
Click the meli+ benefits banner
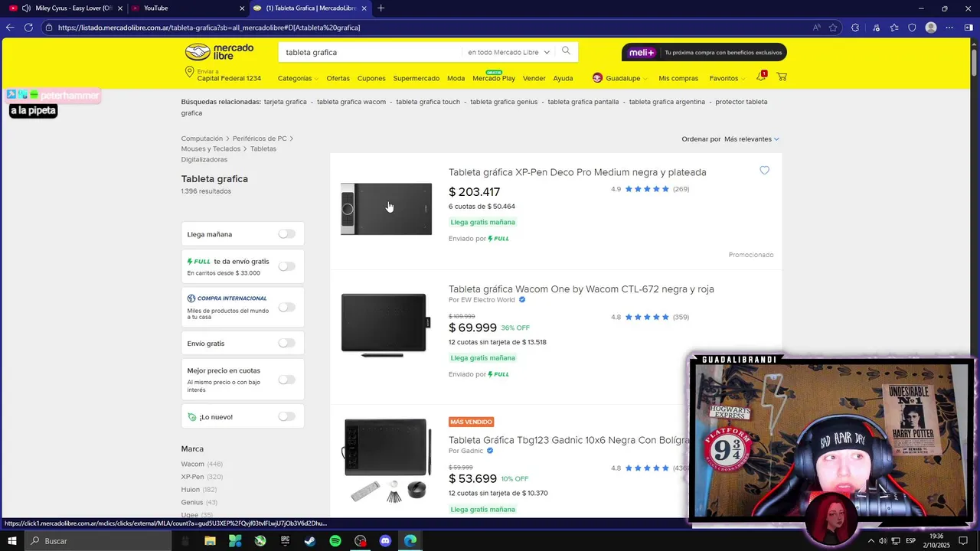point(704,52)
